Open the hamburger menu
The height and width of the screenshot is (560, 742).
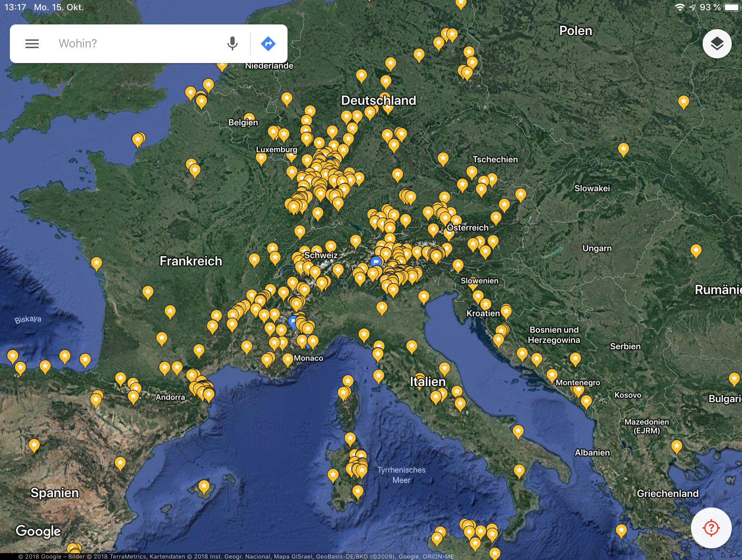32,44
